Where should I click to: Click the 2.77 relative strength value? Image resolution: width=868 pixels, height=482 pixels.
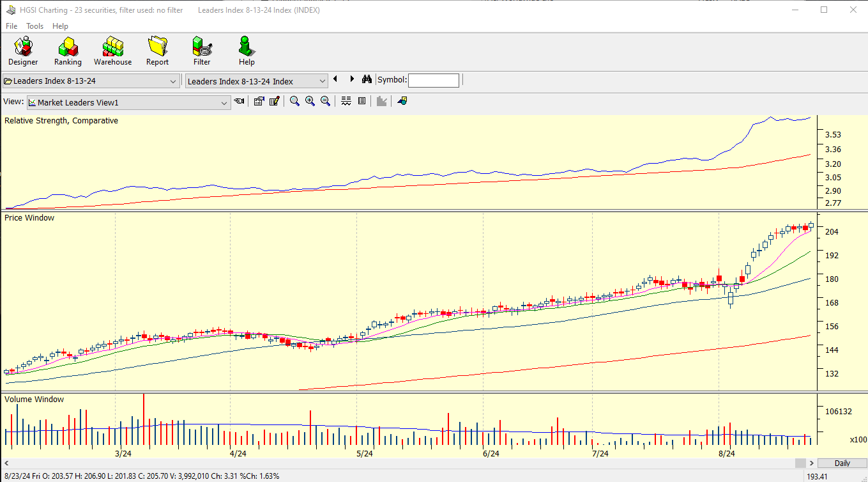833,203
